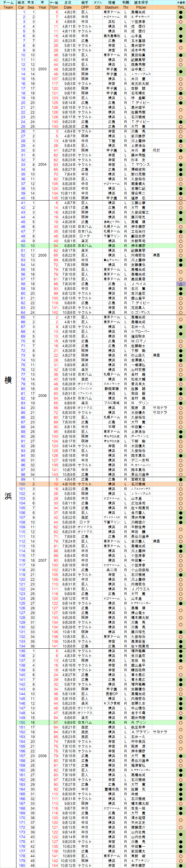Click the "TGm" column header
The height and width of the screenshot is (868, 186).
coord(54,7)
